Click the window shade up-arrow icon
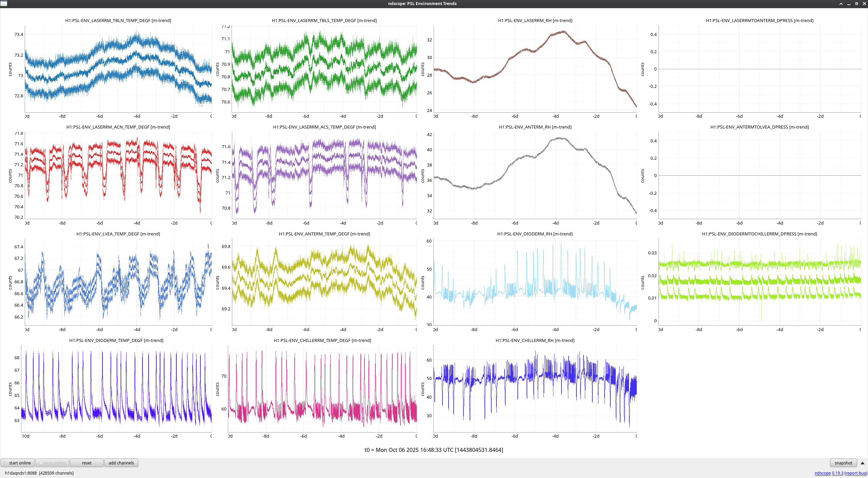Image resolution: width=868 pixels, height=478 pixels. [841, 4]
